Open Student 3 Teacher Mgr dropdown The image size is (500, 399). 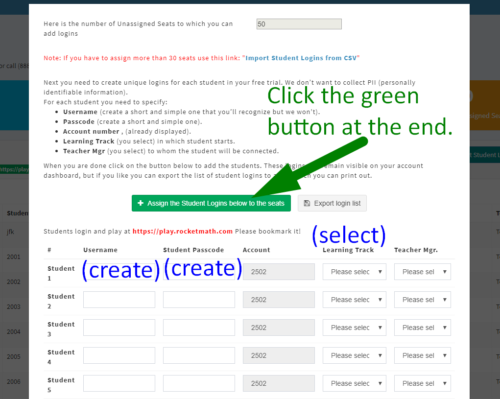click(422, 328)
